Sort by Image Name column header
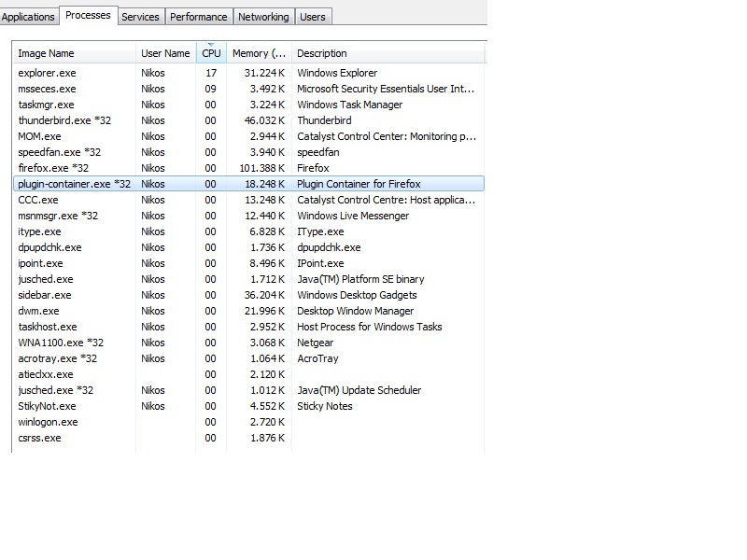The image size is (747, 560). coord(75,53)
